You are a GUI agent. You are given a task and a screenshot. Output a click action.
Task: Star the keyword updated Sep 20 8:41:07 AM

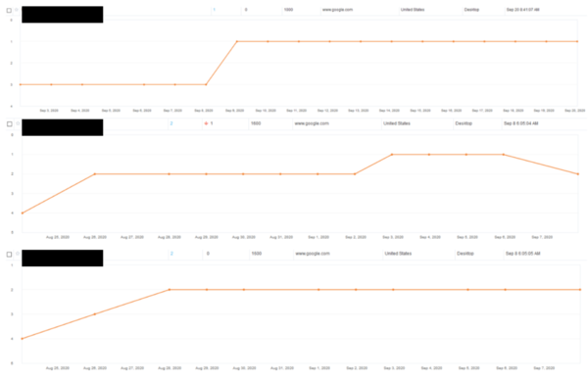(17, 10)
